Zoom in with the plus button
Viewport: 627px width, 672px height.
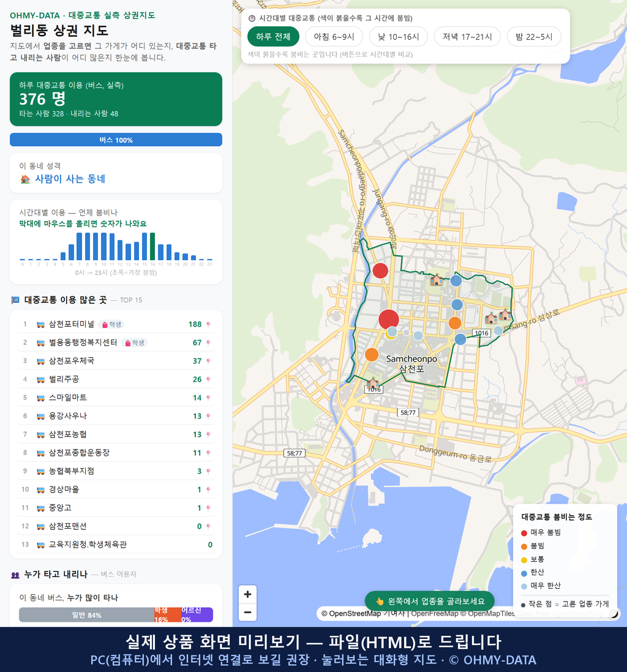[247, 594]
